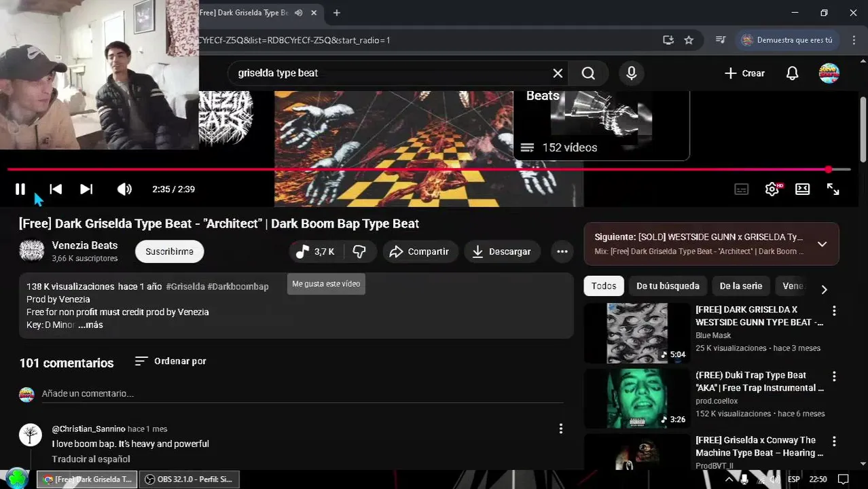Open options for the Duki Trap video
Screen dimensions: 868x489
834,376
